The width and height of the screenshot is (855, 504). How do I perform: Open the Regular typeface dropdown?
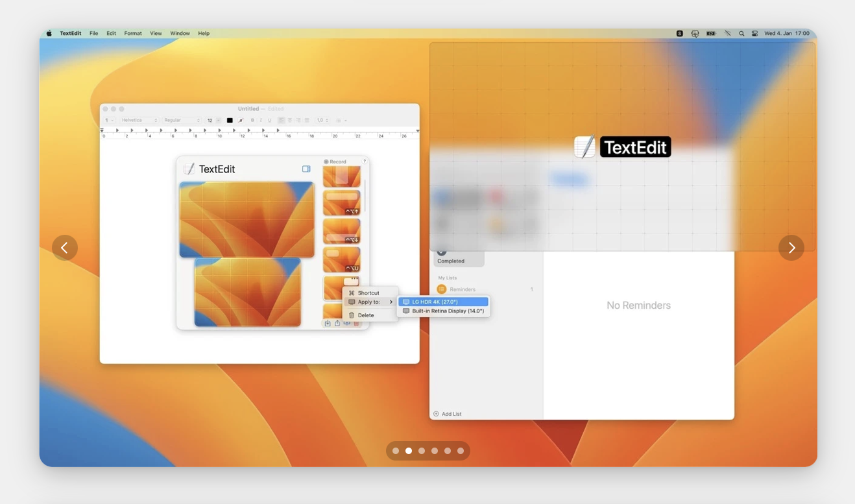pyautogui.click(x=182, y=120)
